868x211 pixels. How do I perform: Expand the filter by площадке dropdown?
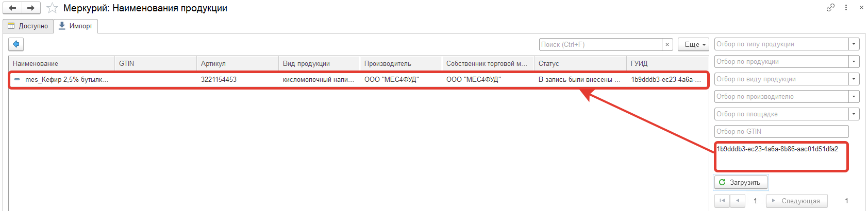[854, 114]
